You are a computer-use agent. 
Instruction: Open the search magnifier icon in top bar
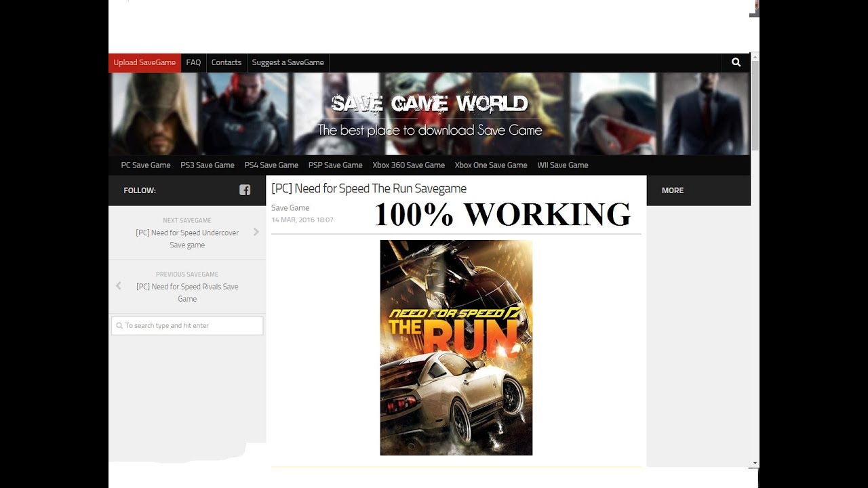pos(736,62)
